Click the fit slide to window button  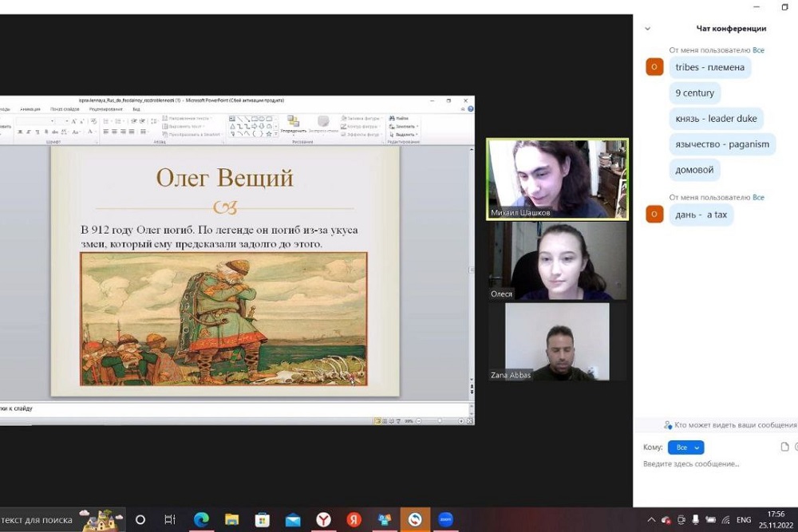tap(470, 420)
